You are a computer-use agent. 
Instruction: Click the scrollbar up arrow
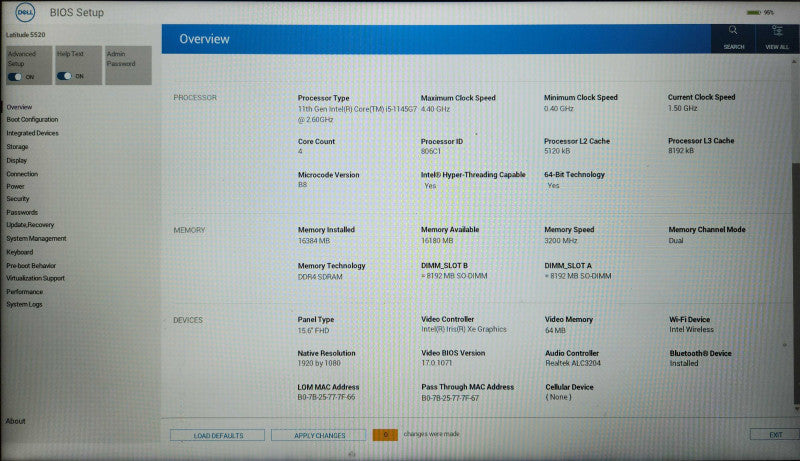[x=794, y=62]
